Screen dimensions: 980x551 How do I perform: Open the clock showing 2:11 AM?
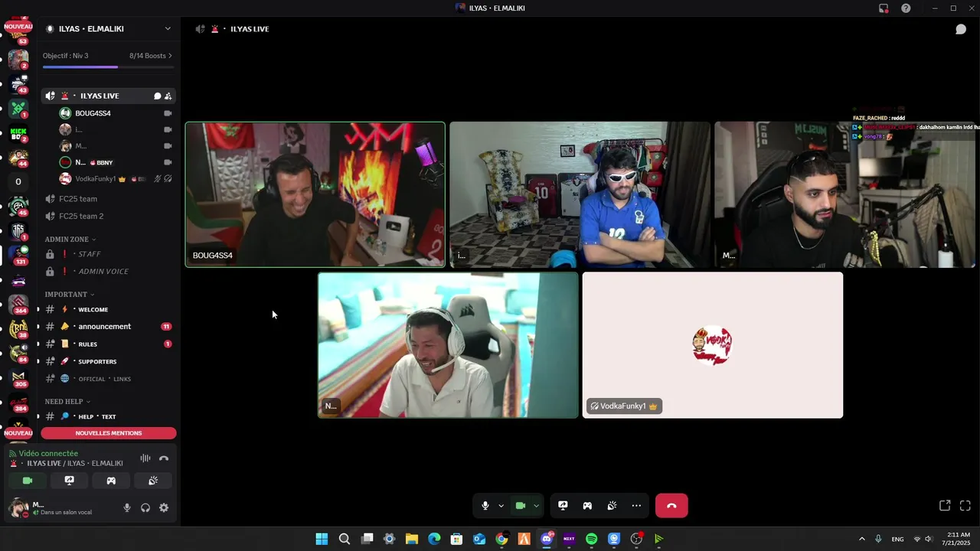click(957, 539)
